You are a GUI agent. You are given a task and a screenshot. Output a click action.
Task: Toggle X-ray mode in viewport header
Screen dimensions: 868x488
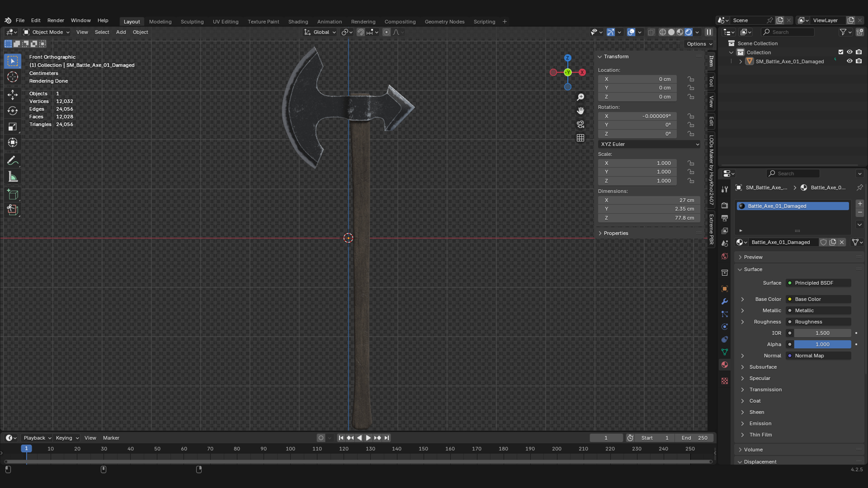[651, 32]
